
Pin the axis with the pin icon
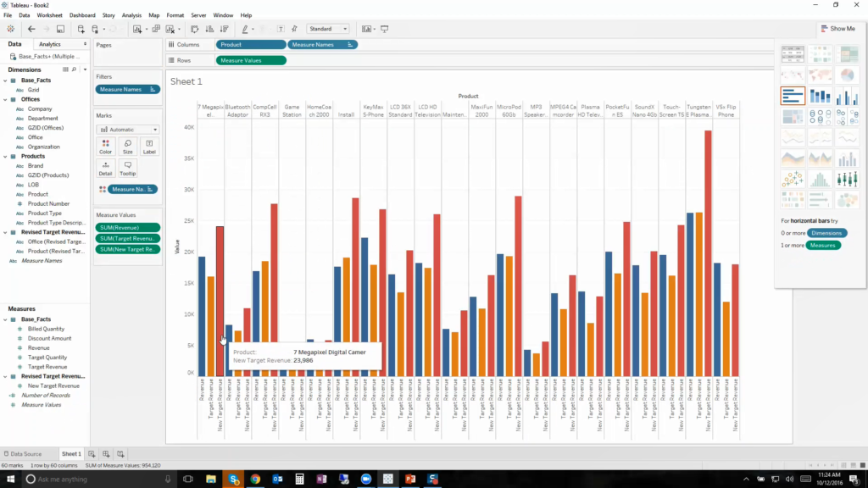pyautogui.click(x=294, y=29)
